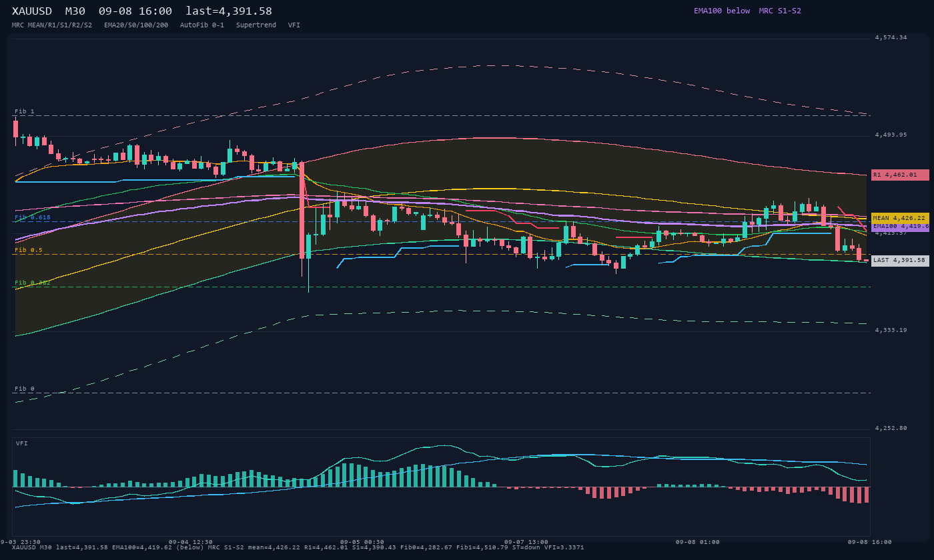Click the 4,493.95 price axis label
The width and height of the screenshot is (934, 560).
click(891, 135)
